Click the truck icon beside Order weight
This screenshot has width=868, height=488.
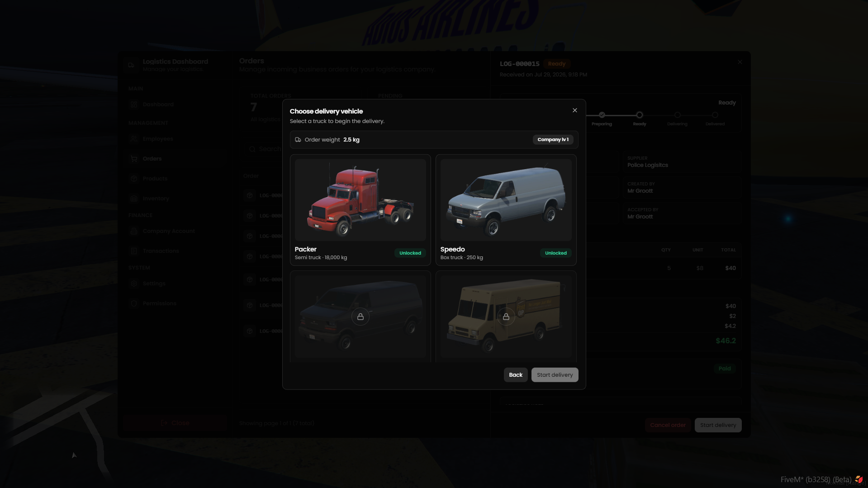pyautogui.click(x=298, y=140)
